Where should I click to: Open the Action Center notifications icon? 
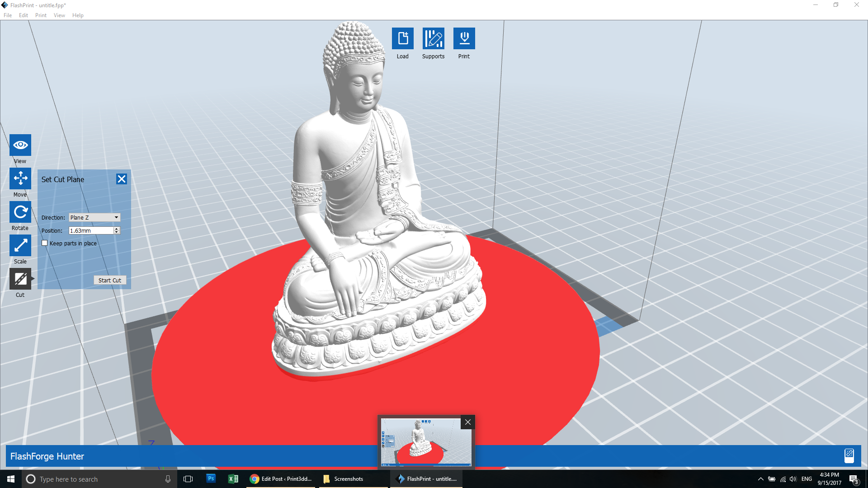coord(854,479)
